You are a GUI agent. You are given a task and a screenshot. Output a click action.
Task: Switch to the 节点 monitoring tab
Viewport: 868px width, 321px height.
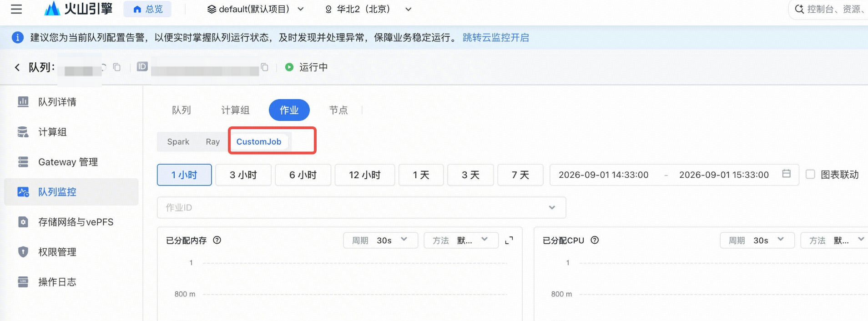click(338, 110)
